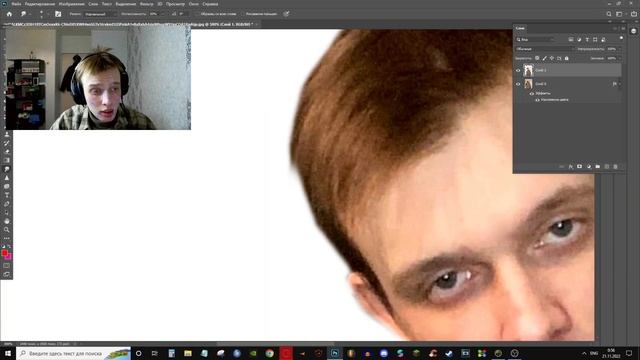Select the Clone Stamp tool
Viewport: 640px width, 360px height.
(x=7, y=134)
